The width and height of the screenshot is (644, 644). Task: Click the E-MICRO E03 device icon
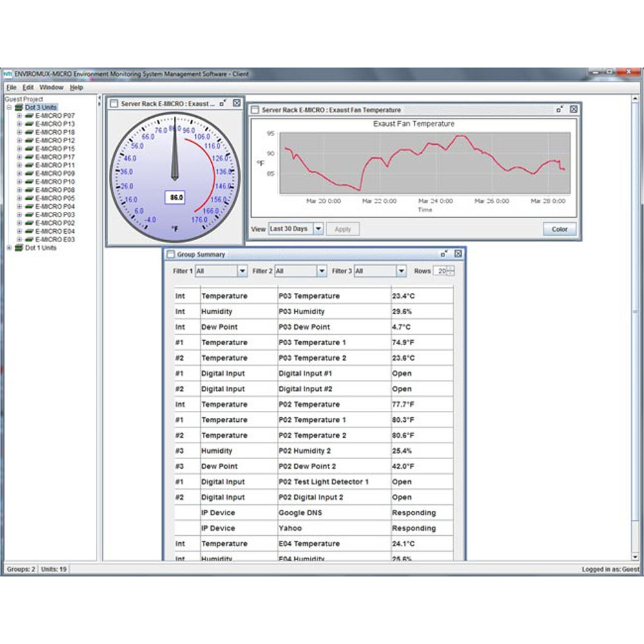(x=29, y=240)
